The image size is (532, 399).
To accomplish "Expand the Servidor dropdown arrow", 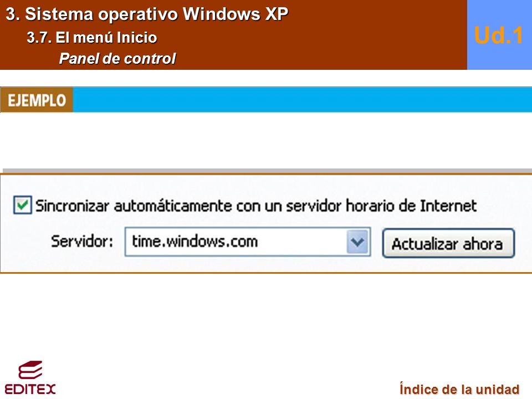I will click(357, 242).
